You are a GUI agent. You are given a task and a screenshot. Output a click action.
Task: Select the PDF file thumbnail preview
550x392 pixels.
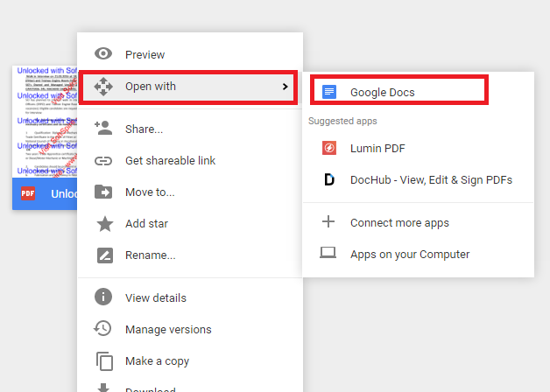pos(45,122)
